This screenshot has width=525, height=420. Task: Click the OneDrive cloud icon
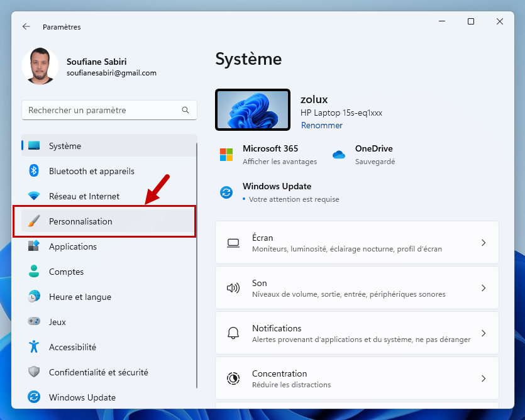point(338,155)
